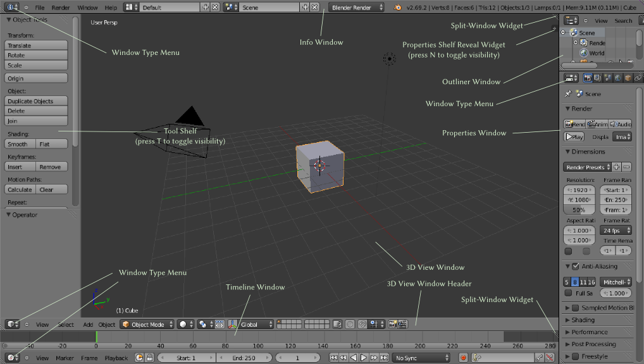Click the timeline padlock icon
644x364 pixels.
click(x=149, y=358)
